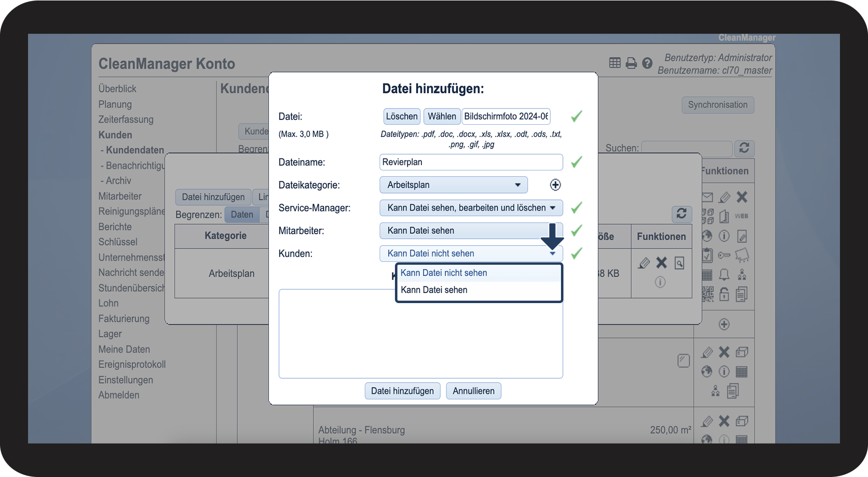Click the Löschen button next to Datei
The image size is (868, 477).
pos(401,116)
